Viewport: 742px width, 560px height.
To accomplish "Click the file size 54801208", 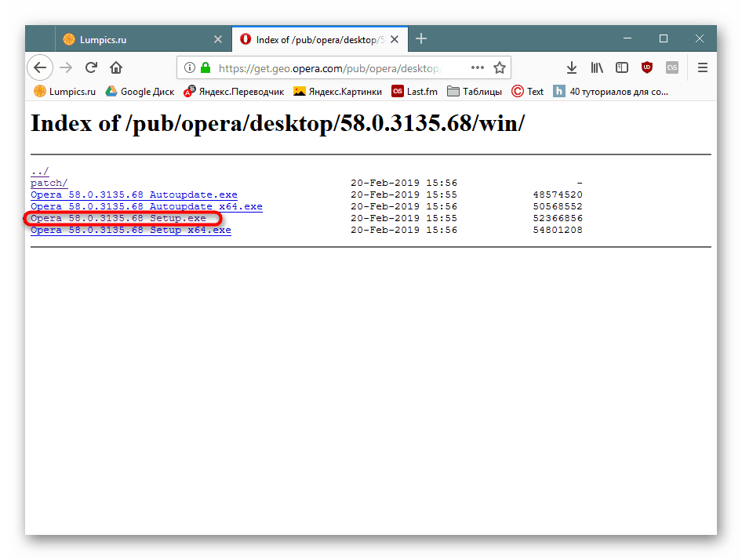I will (558, 230).
